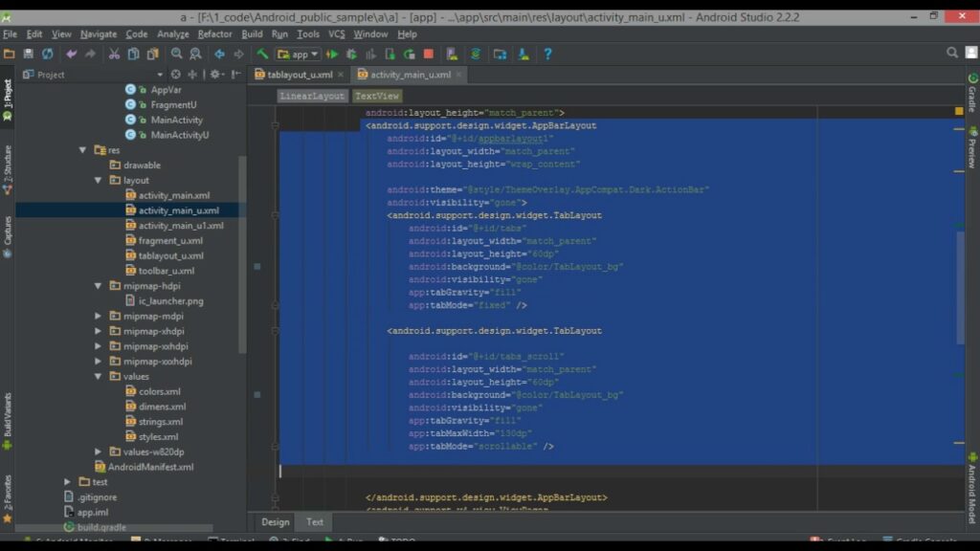This screenshot has width=980, height=551.
Task: Run the app with the green play icon
Action: pyautogui.click(x=332, y=55)
